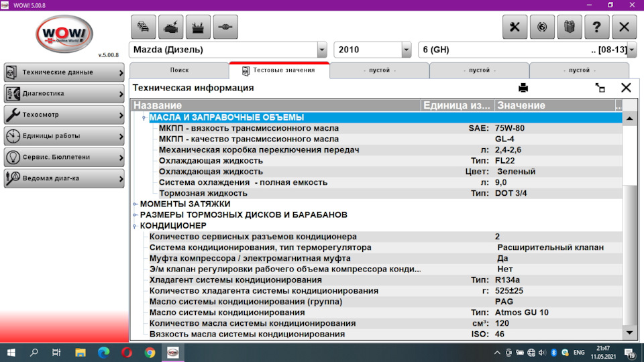Click the Расширительный клапан value
Screen dimensions: 644x362
[x=550, y=247]
